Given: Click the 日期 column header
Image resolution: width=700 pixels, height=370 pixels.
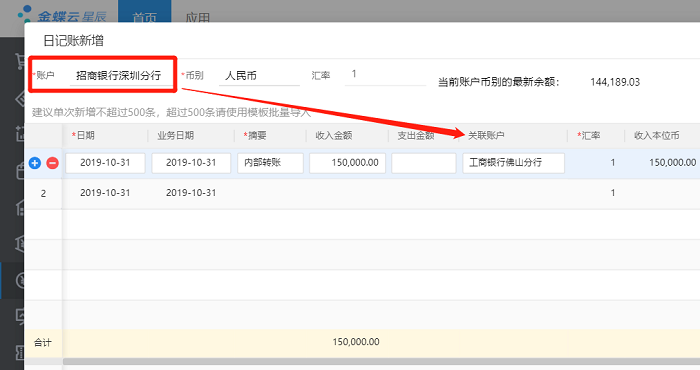Looking at the screenshot, I should [x=83, y=135].
